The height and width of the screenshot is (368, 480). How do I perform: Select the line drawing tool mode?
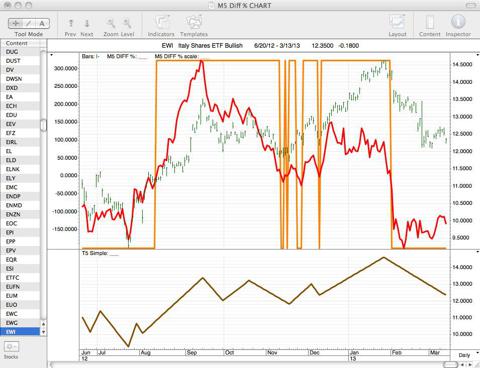click(29, 23)
